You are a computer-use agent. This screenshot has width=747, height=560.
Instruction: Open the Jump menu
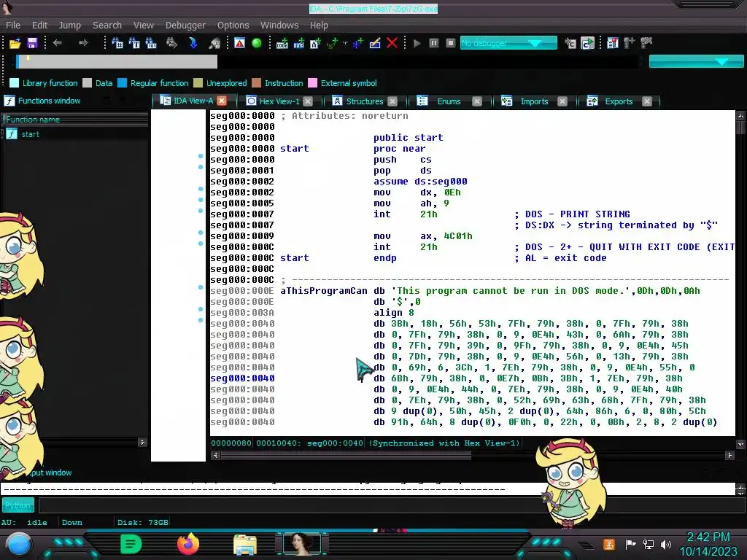pos(69,26)
